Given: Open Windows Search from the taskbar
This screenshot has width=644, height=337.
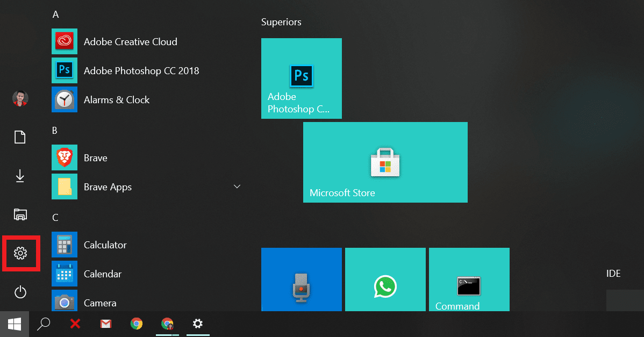Looking at the screenshot, I should [44, 324].
